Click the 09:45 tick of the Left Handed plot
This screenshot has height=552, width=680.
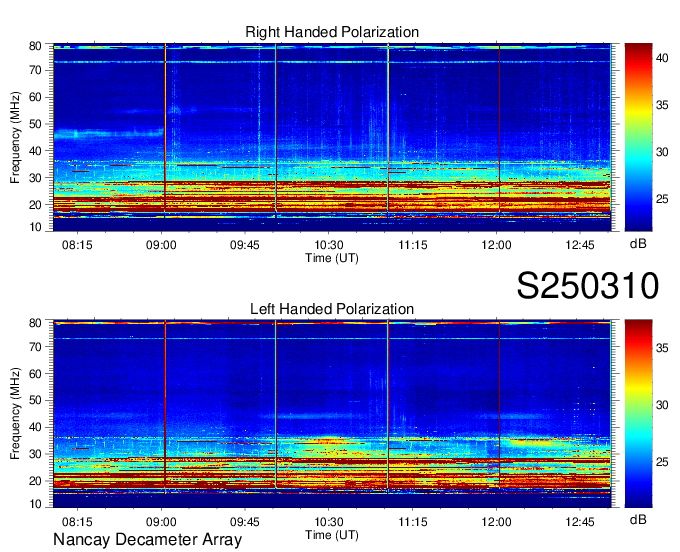pos(245,522)
